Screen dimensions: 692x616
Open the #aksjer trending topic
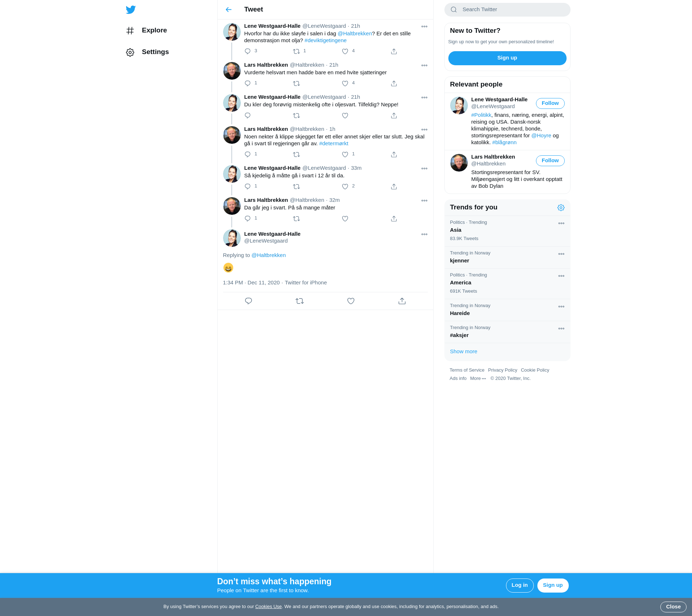click(x=507, y=332)
